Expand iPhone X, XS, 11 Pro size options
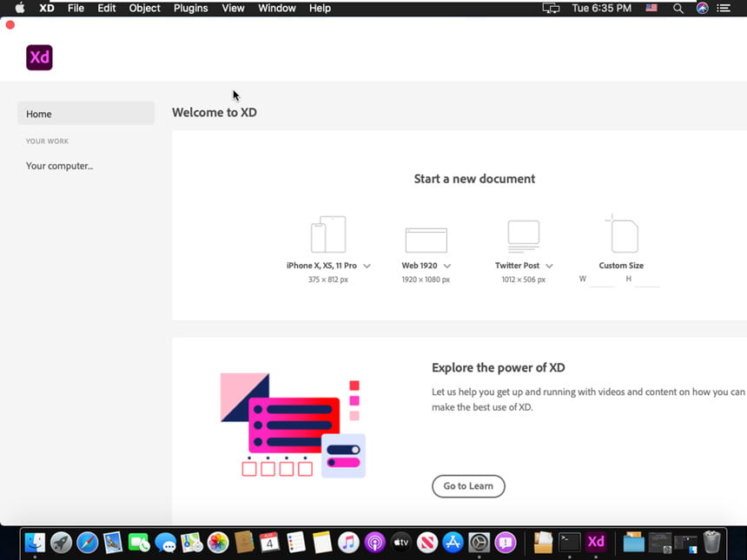 tap(367, 266)
